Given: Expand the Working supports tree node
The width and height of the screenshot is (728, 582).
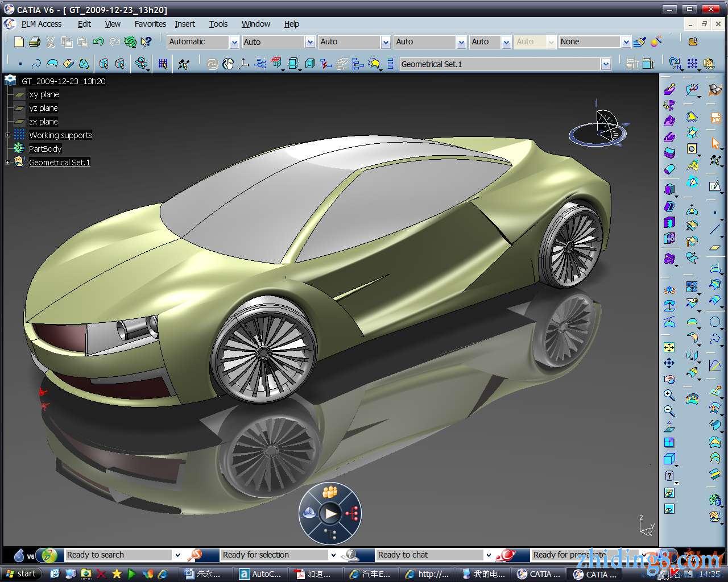Looking at the screenshot, I should (8, 135).
